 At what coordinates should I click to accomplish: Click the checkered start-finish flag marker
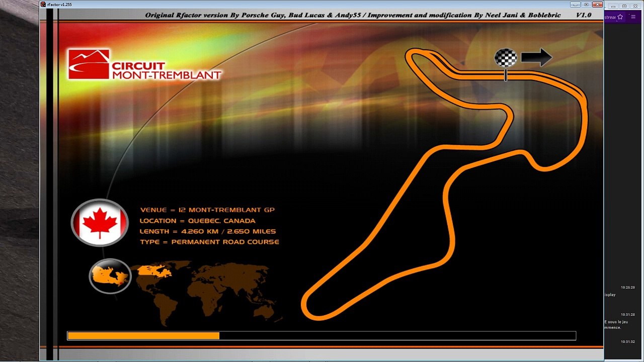506,58
